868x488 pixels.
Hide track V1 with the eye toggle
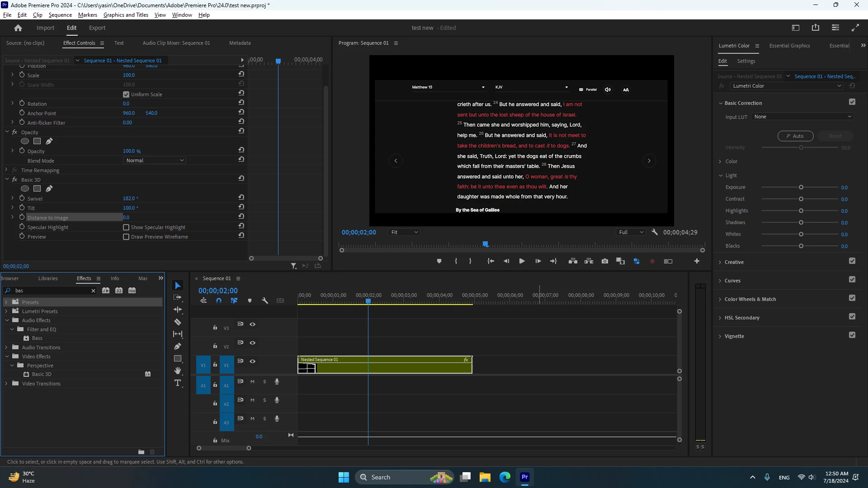pos(253,361)
